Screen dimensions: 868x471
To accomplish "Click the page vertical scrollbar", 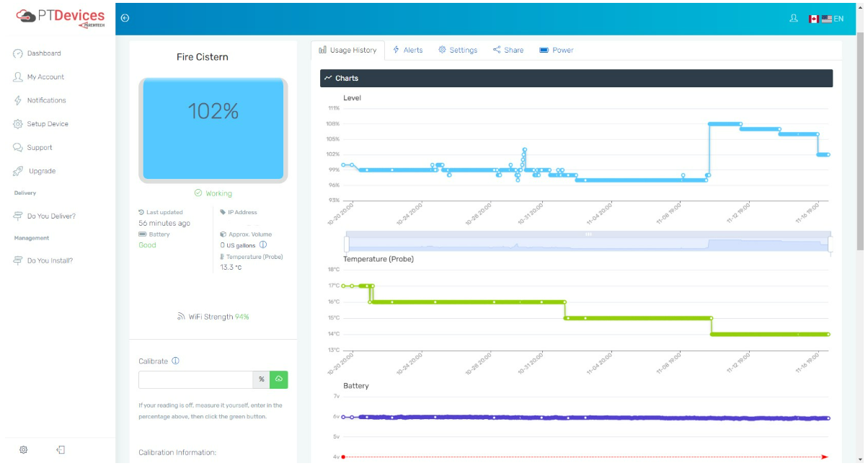I will (x=860, y=143).
